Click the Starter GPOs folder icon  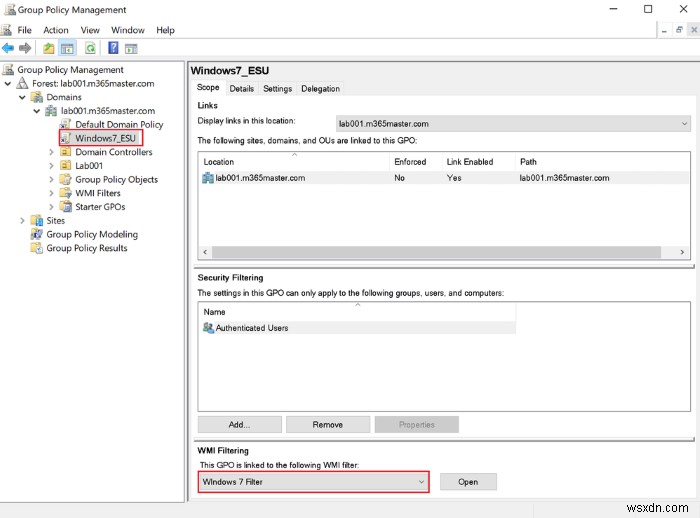click(x=65, y=207)
